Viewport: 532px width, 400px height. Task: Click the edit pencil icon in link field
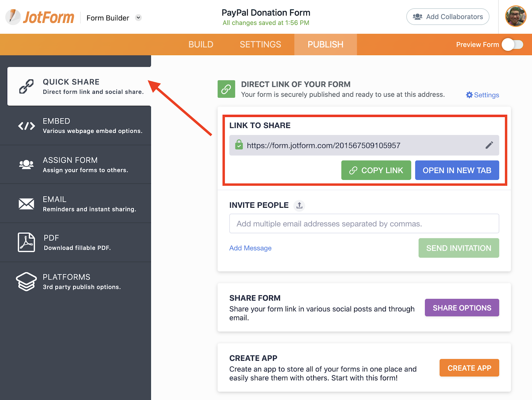[489, 145]
